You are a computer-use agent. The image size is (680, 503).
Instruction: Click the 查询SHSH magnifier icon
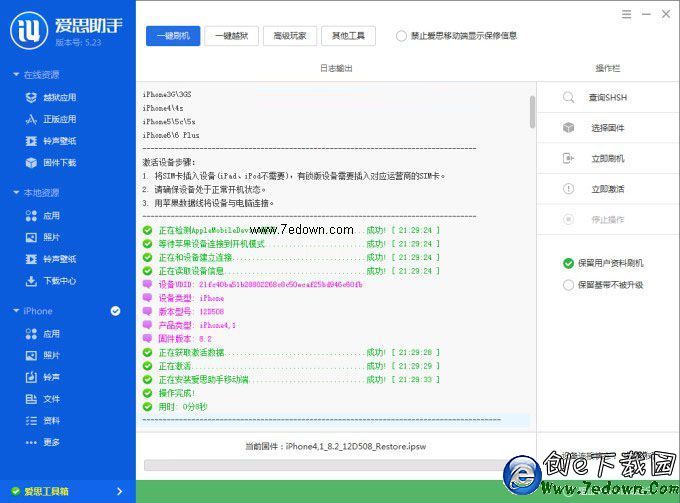(568, 97)
